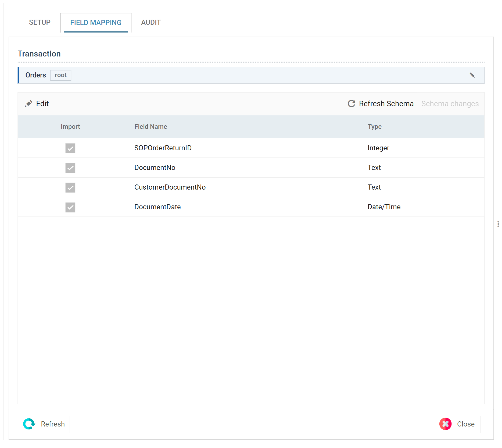Click the Import column header

[70, 127]
